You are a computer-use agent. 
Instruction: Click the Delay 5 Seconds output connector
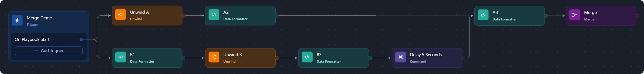[x=463, y=58]
